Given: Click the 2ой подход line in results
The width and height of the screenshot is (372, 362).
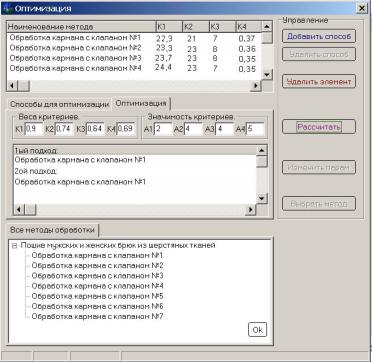Looking at the screenshot, I should pos(36,171).
